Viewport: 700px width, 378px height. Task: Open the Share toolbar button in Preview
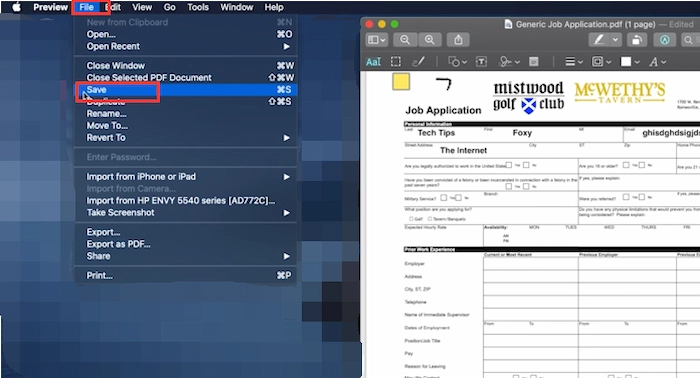pos(458,40)
